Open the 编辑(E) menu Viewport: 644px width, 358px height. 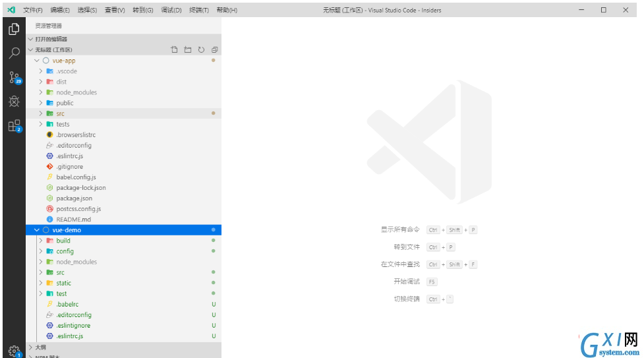[x=60, y=10]
